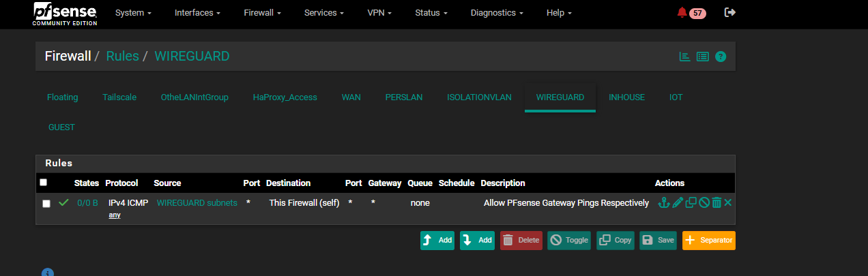Open the Diagnostics dropdown menu
This screenshot has height=276, width=868.
pyautogui.click(x=497, y=13)
